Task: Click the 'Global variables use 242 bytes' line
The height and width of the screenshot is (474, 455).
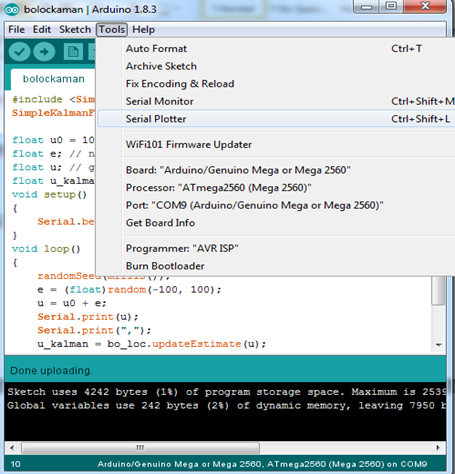Action: coord(226,406)
